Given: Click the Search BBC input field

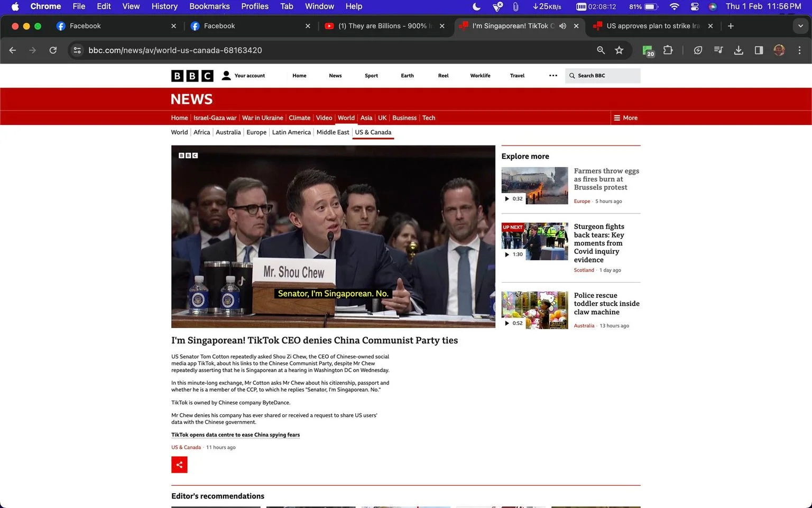Looking at the screenshot, I should [x=603, y=76].
